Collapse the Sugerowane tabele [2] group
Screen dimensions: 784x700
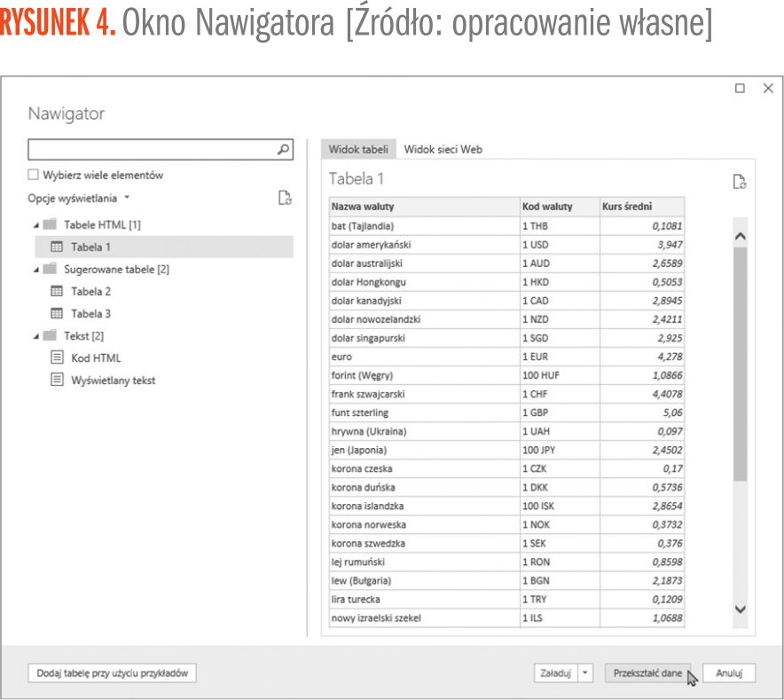pos(35,270)
